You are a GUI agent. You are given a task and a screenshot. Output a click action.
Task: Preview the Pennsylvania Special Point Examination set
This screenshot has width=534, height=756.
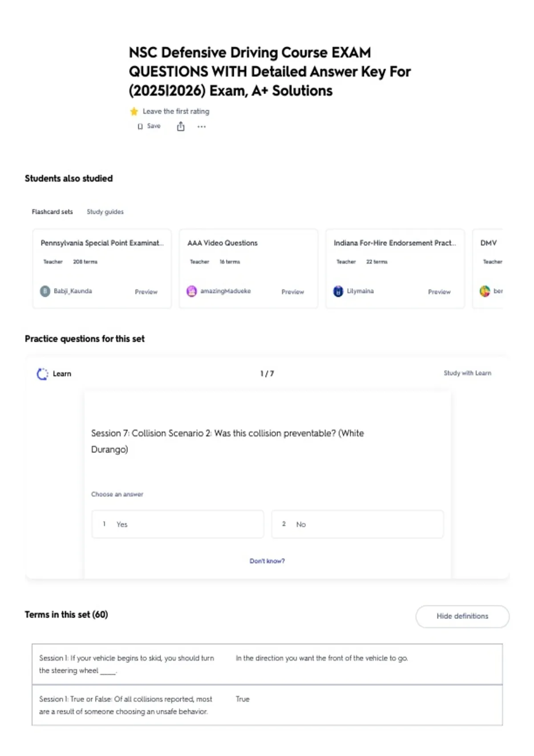pos(146,292)
